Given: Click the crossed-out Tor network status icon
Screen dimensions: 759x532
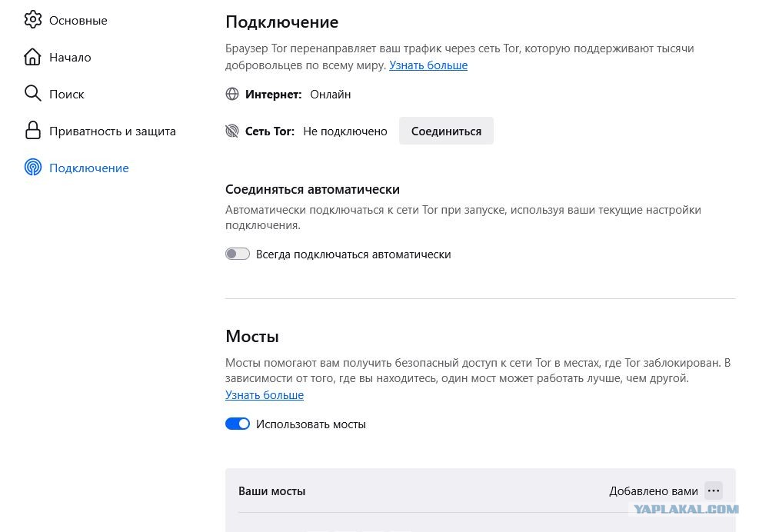Looking at the screenshot, I should 232,131.
